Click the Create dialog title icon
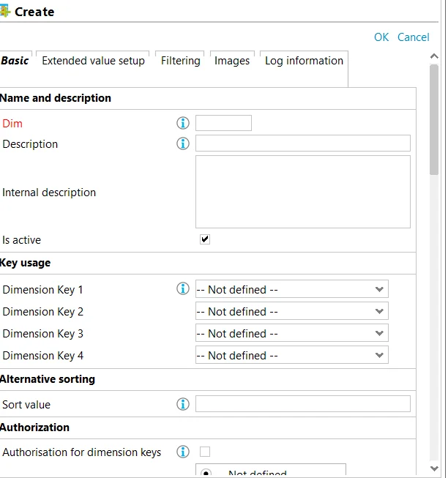This screenshot has width=448, height=478. [5, 12]
